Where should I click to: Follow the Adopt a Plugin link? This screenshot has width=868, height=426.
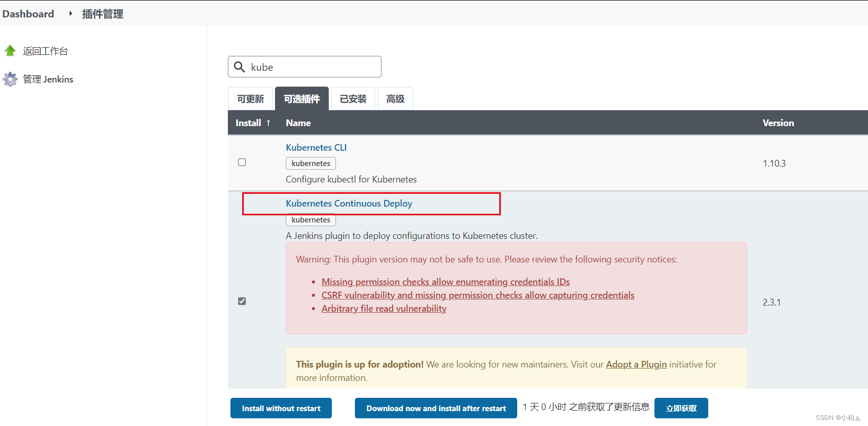click(x=636, y=364)
